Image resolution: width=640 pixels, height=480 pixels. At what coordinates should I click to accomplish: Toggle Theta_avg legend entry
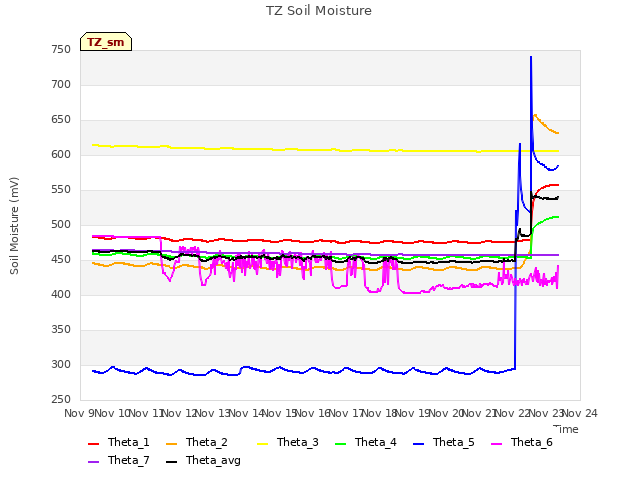tap(203, 460)
